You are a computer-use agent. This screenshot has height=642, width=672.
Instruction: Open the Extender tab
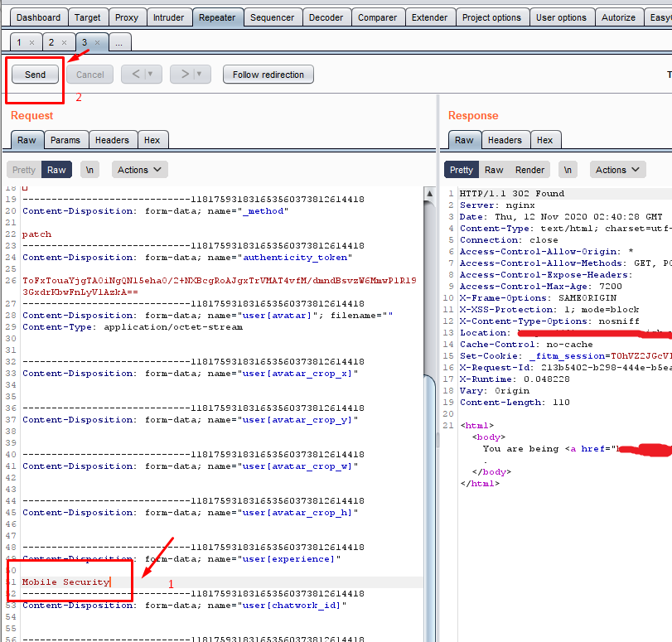[x=429, y=17]
